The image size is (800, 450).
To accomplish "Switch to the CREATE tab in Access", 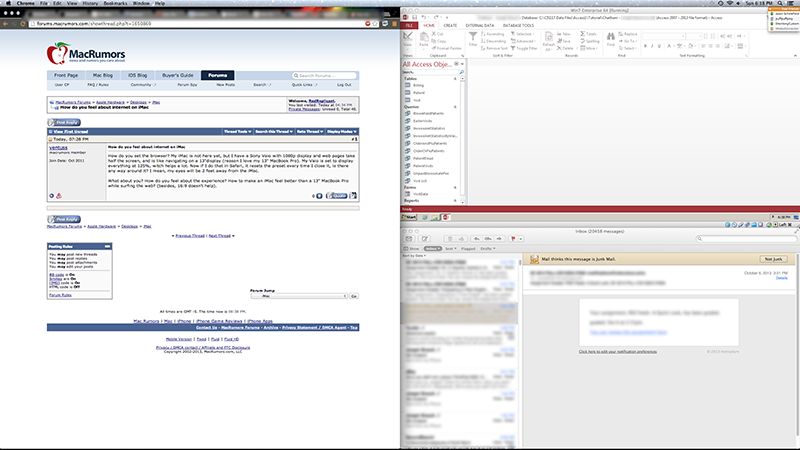I will click(450, 25).
